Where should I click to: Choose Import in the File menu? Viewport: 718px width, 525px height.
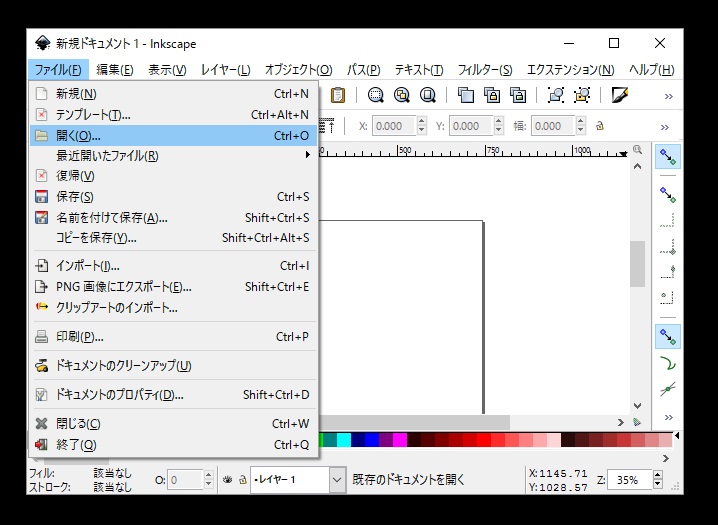[174, 266]
